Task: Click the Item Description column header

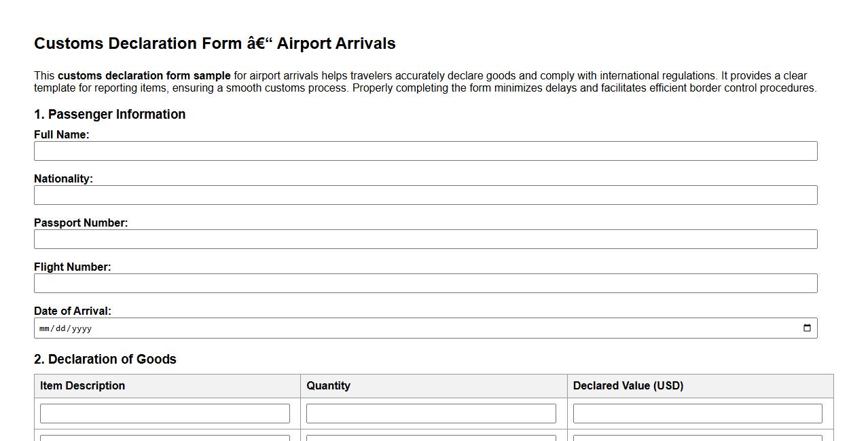Action: [x=82, y=385]
